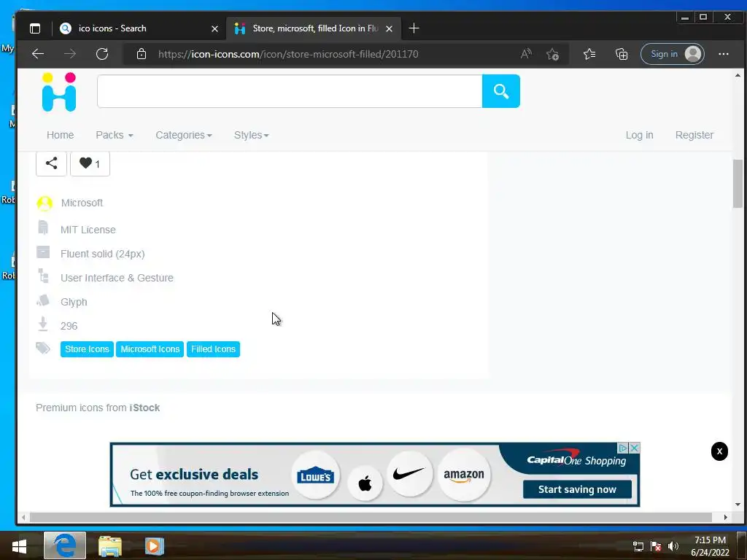Close the Store microsoft filled Icon tab
The height and width of the screenshot is (560, 747).
390,28
